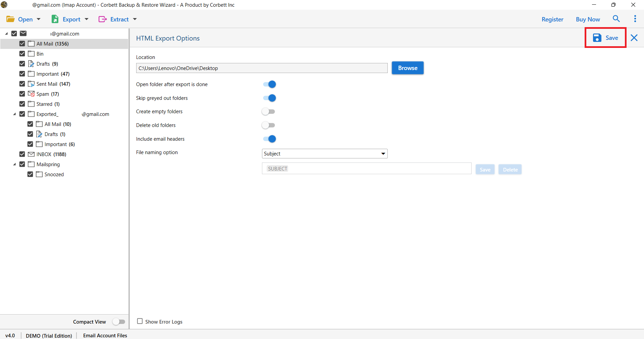Uncheck the Spam (17) checkbox
Image resolution: width=644 pixels, height=339 pixels.
22,94
